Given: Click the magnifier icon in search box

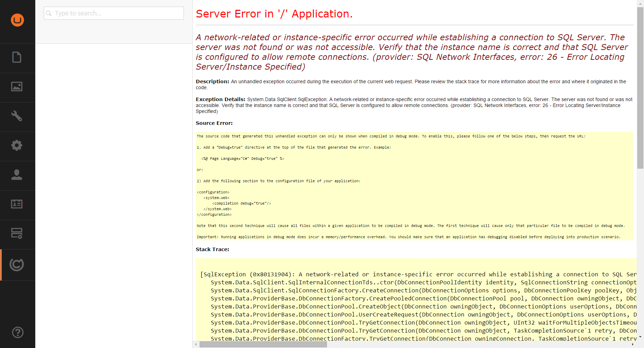Looking at the screenshot, I should [x=49, y=13].
